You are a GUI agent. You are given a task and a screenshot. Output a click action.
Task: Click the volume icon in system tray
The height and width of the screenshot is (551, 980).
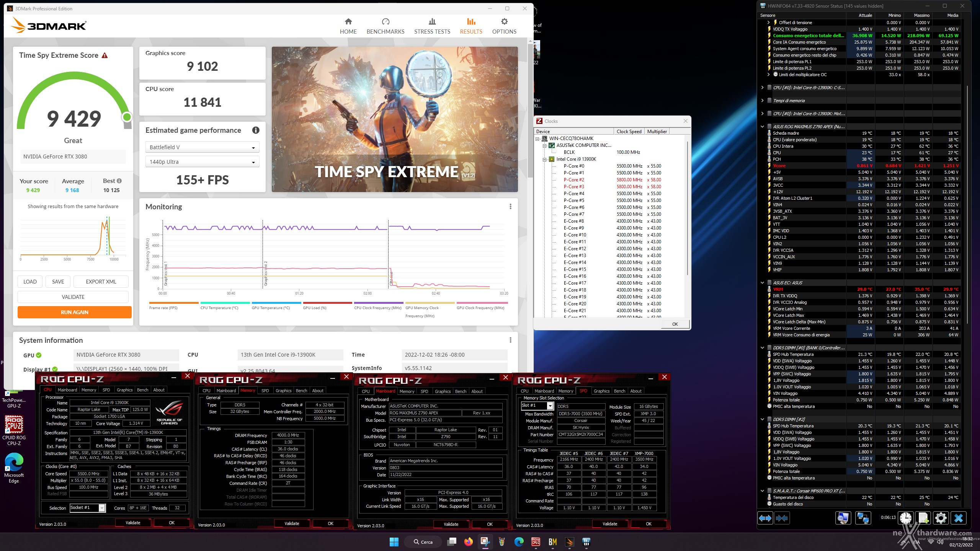click(x=940, y=542)
